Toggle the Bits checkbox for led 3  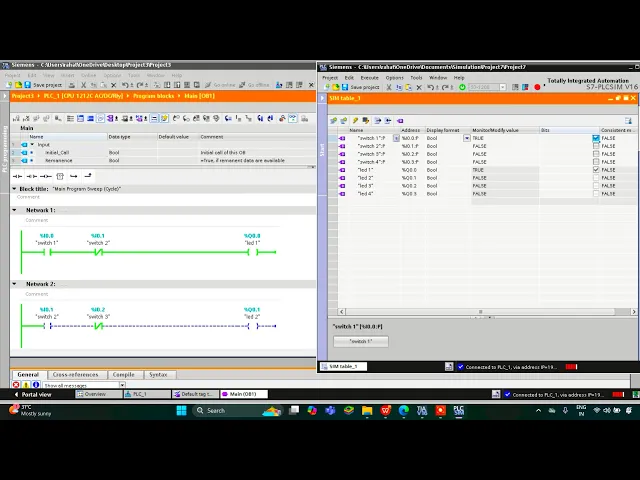(596, 185)
